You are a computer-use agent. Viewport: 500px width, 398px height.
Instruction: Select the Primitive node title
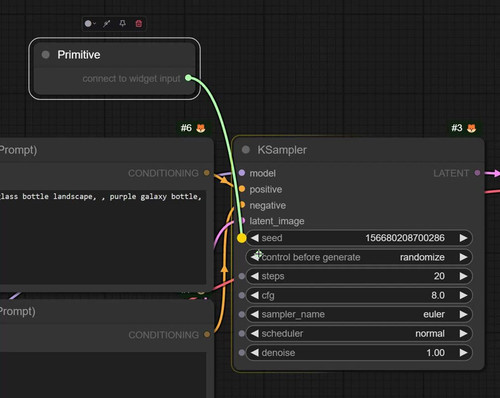79,55
